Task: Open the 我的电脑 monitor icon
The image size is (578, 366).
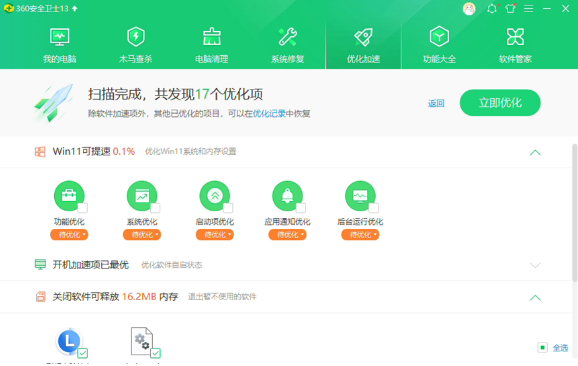Action: pyautogui.click(x=59, y=37)
